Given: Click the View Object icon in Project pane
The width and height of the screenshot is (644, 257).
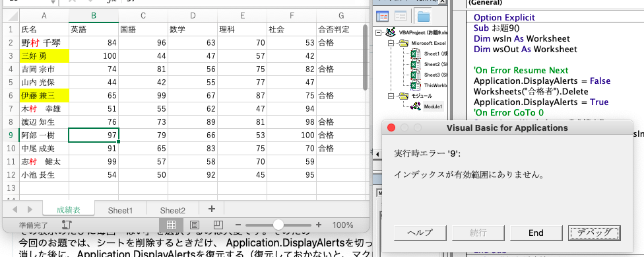Looking at the screenshot, I should point(401,17).
